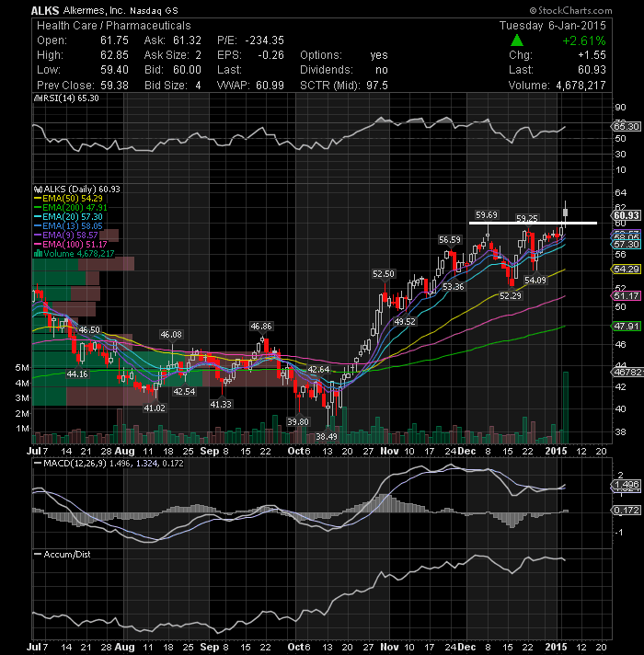Click the Open price 61.75

coord(114,40)
